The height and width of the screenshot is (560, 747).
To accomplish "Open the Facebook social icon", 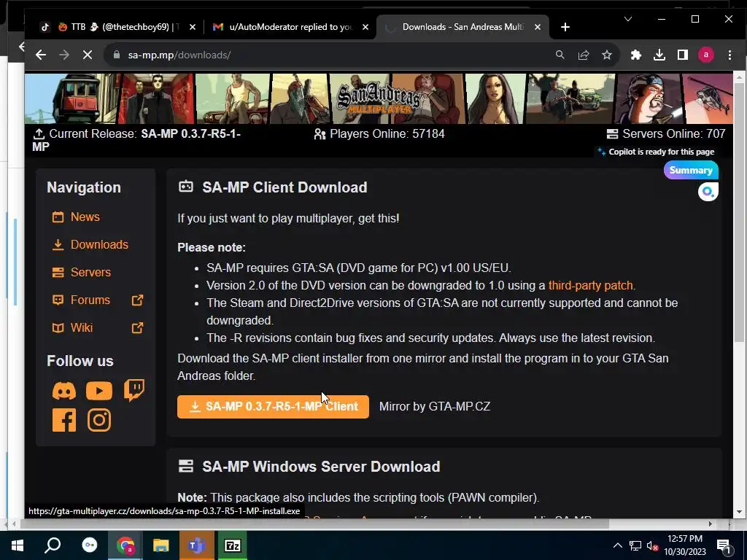I will [64, 420].
